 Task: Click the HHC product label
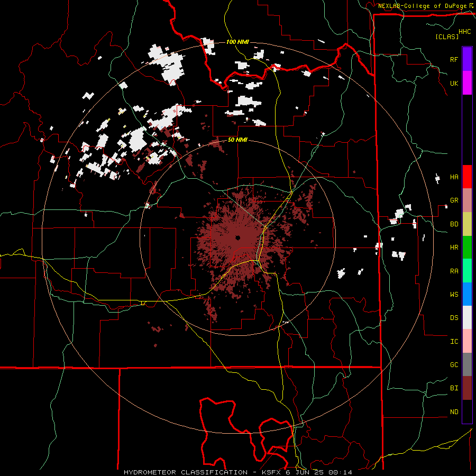coord(465,32)
